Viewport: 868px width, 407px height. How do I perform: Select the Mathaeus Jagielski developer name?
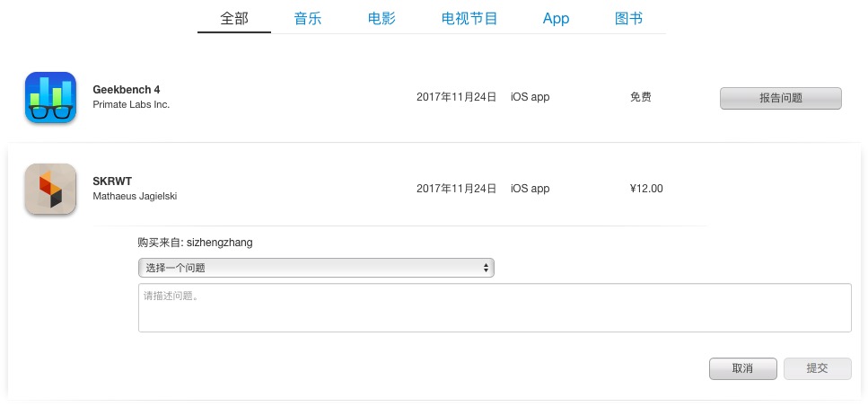(135, 196)
